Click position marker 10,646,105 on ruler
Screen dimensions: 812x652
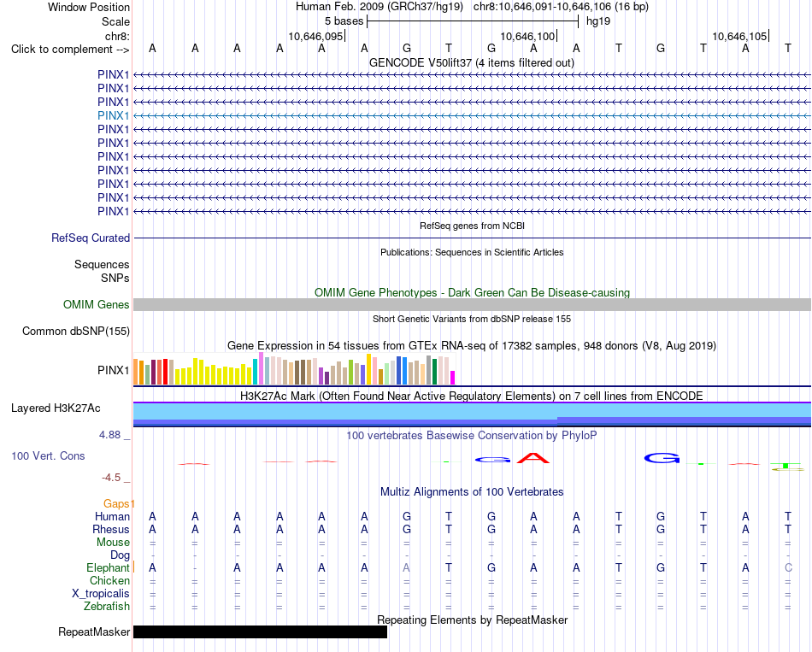click(x=739, y=36)
